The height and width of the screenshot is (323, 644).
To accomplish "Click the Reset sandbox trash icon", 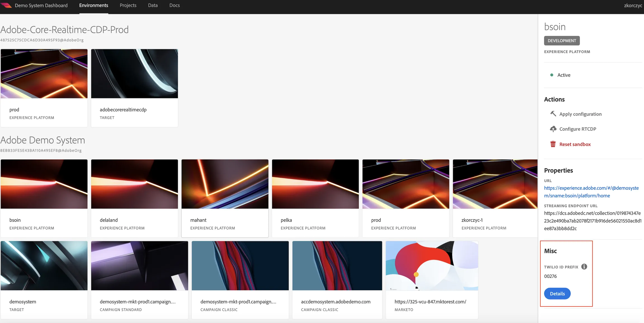I will point(553,144).
